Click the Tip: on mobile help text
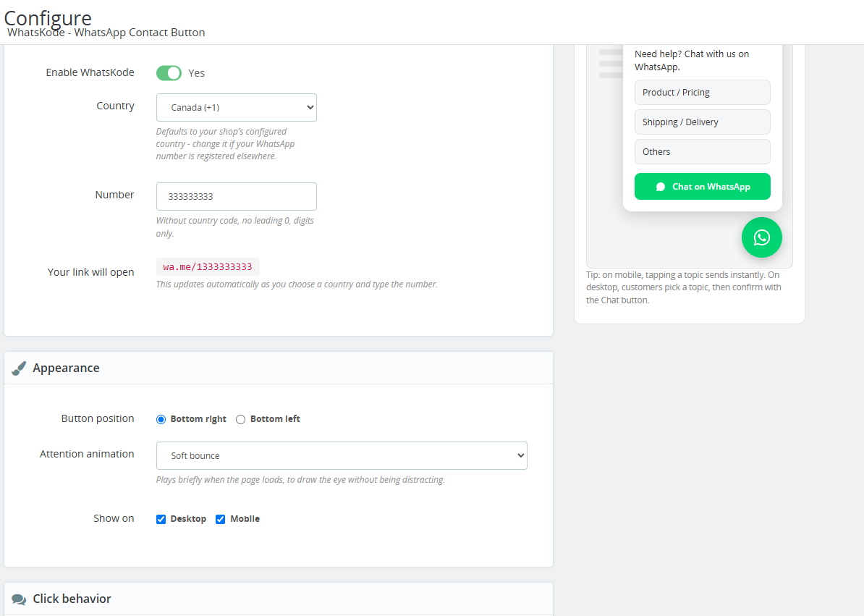Viewport: 864px width, 616px height. [x=684, y=287]
